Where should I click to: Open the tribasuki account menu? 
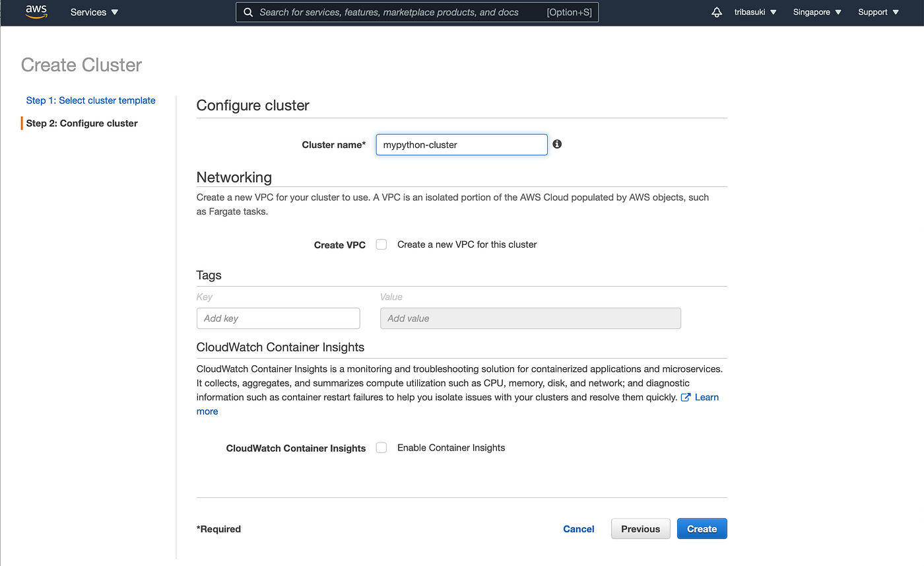tap(754, 12)
